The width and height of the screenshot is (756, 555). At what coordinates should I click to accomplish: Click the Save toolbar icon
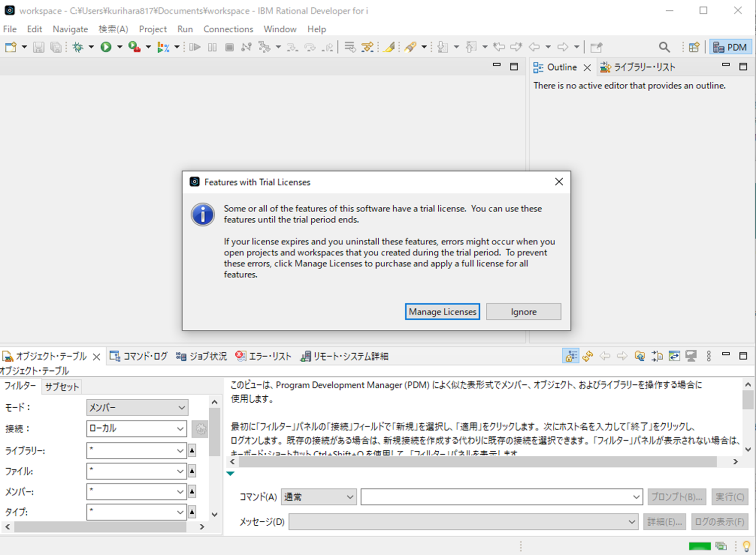pos(38,47)
